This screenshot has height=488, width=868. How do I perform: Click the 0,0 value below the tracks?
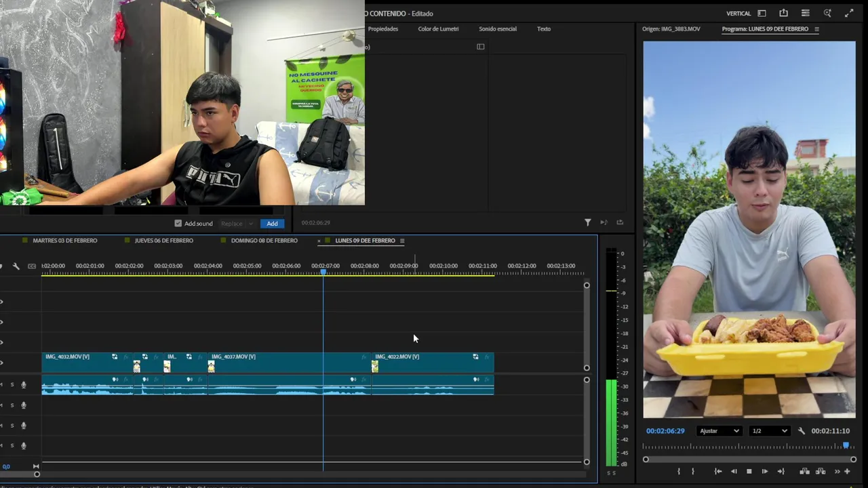pos(5,466)
